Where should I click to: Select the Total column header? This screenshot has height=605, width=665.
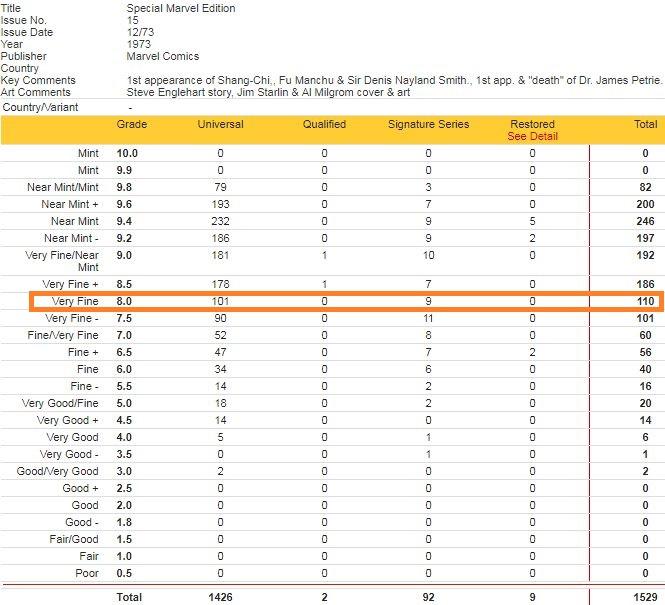[x=645, y=124]
